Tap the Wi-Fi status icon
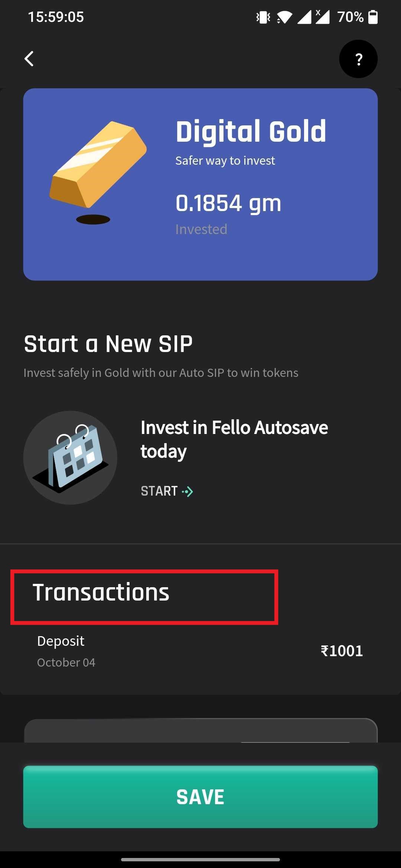This screenshot has width=401, height=868. coord(284,17)
